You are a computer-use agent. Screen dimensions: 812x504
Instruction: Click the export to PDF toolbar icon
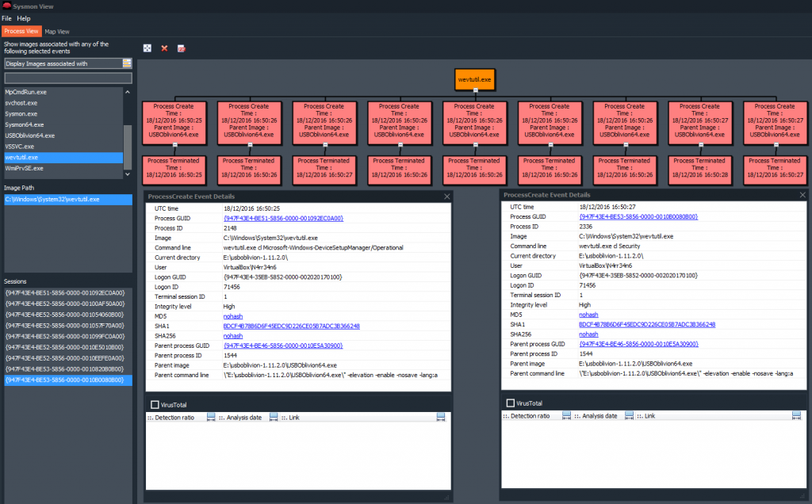pos(181,48)
